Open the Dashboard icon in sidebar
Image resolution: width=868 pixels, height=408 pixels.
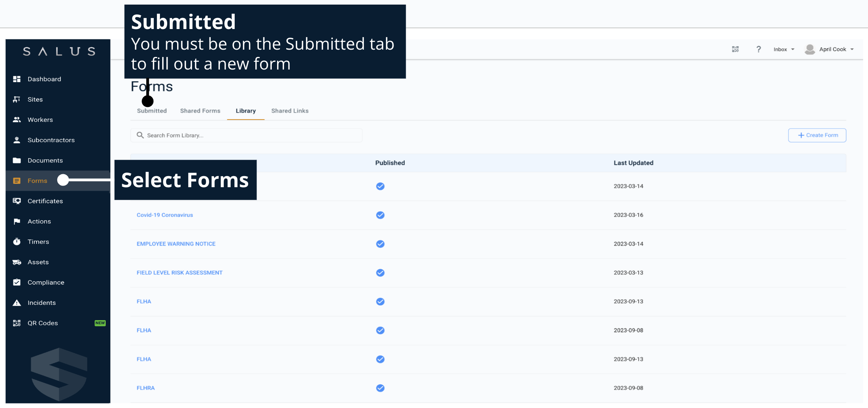click(x=17, y=79)
